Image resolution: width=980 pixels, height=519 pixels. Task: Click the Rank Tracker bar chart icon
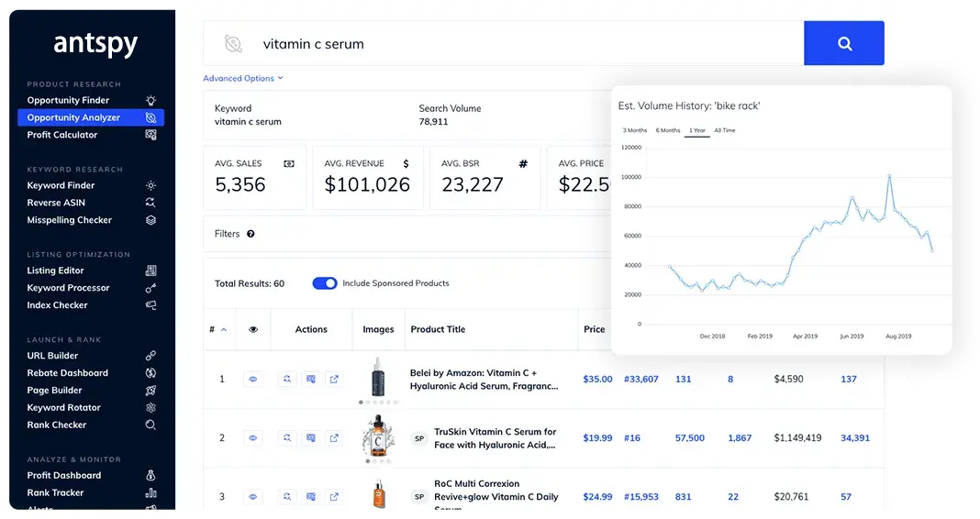point(150,492)
